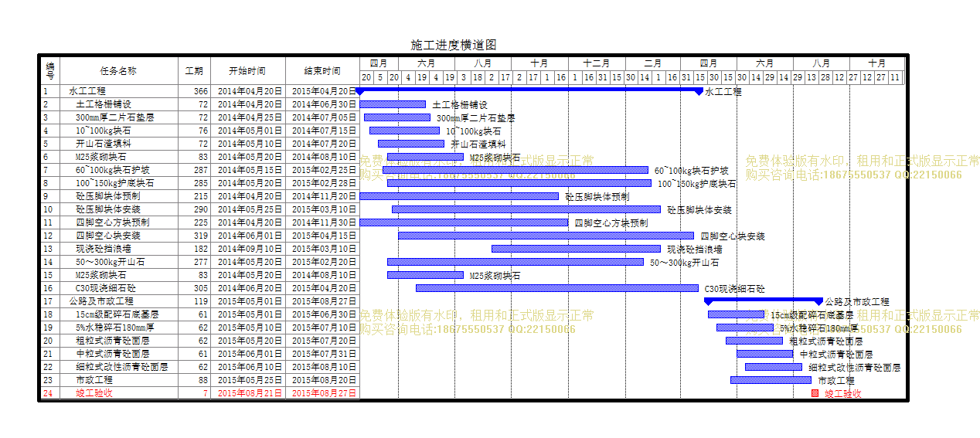Select the 二月 month header in the timeline
Screen dimensions: 980x438
[x=653, y=63]
